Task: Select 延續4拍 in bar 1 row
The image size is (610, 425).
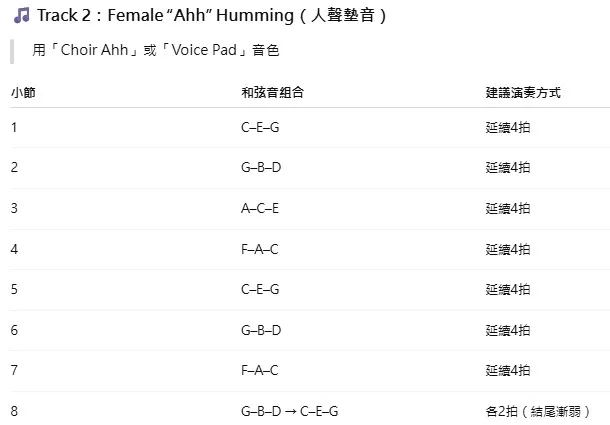Action: [x=508, y=127]
